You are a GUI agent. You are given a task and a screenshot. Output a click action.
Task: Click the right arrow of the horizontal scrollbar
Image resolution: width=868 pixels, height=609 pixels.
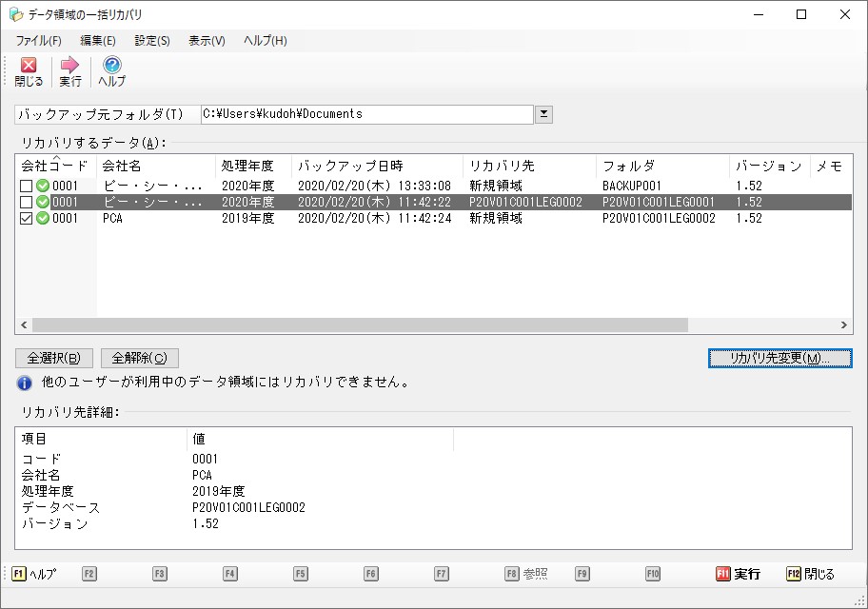(843, 325)
